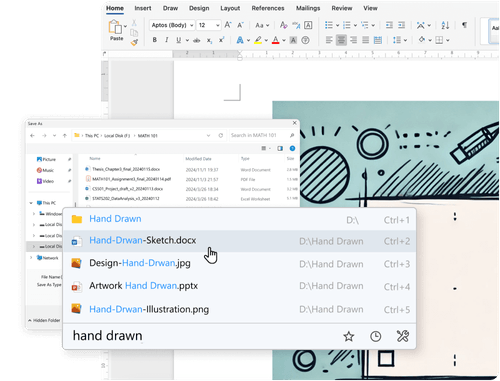Open the font color dropdown arrow
Viewport: 500px width, 381px height.
284,40
